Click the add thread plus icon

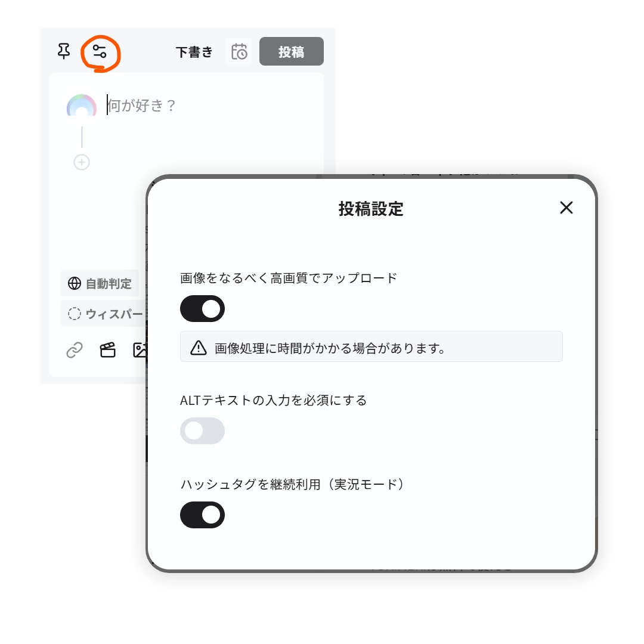tap(82, 162)
